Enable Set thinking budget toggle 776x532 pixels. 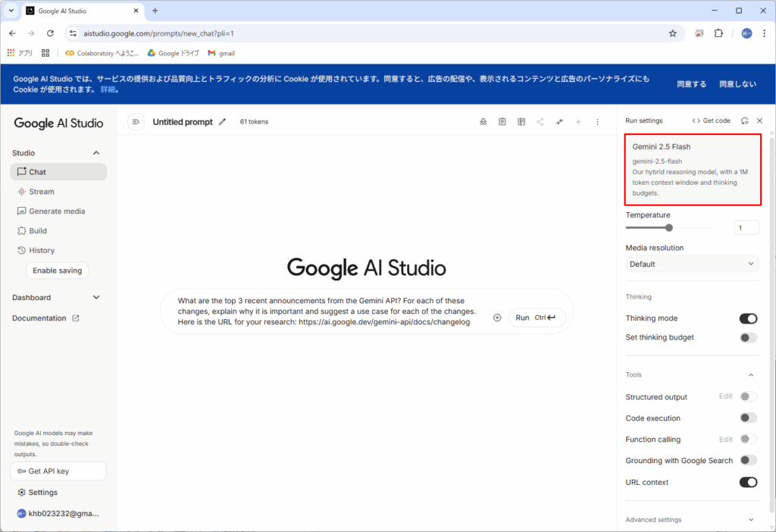(x=748, y=337)
